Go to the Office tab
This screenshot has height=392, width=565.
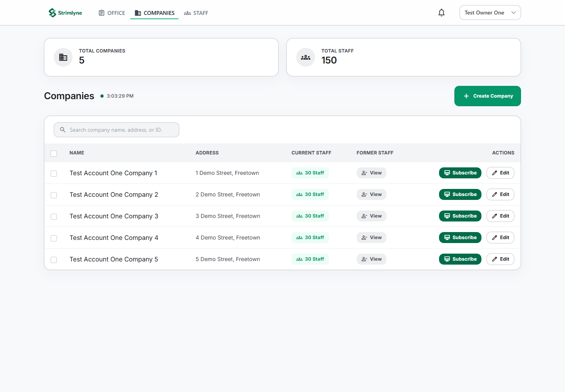pyautogui.click(x=112, y=13)
